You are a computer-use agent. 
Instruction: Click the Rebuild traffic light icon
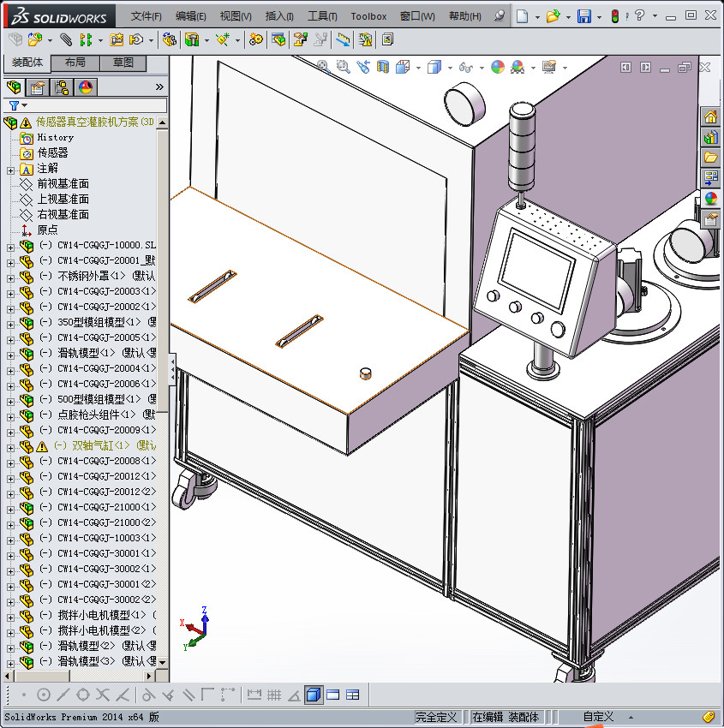[615, 16]
